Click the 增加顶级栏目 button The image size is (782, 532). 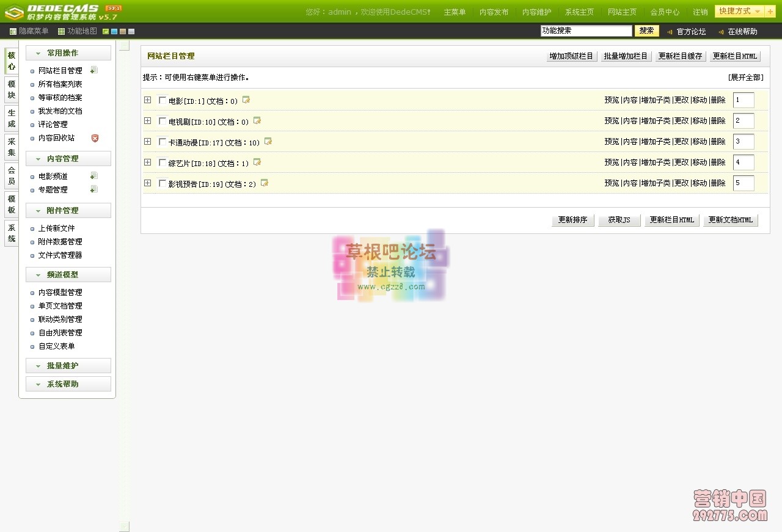point(571,56)
